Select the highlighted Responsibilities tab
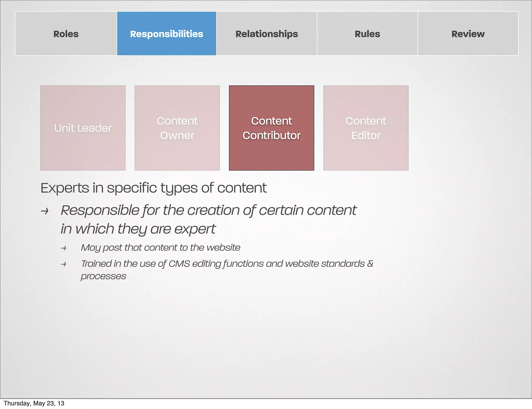 click(x=167, y=33)
